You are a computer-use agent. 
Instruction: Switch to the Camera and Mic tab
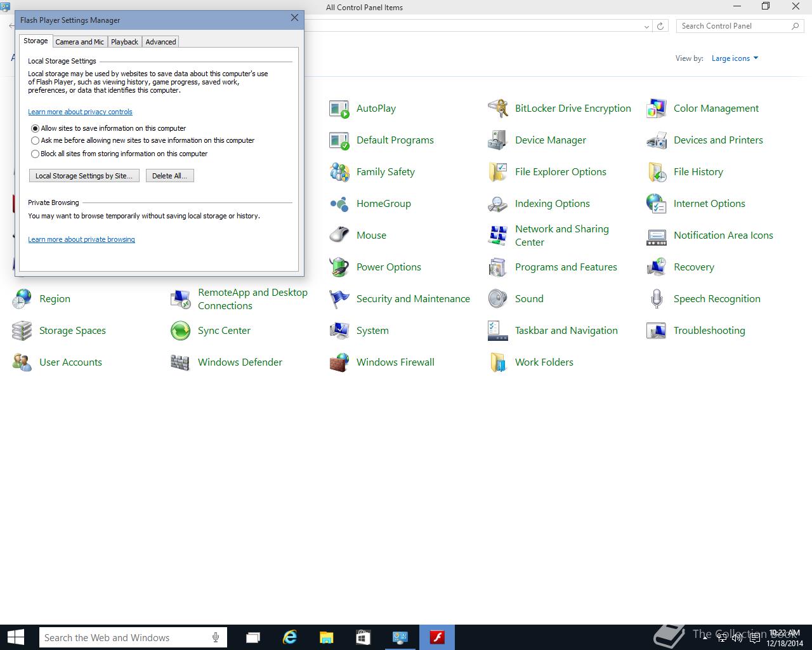pyautogui.click(x=79, y=42)
